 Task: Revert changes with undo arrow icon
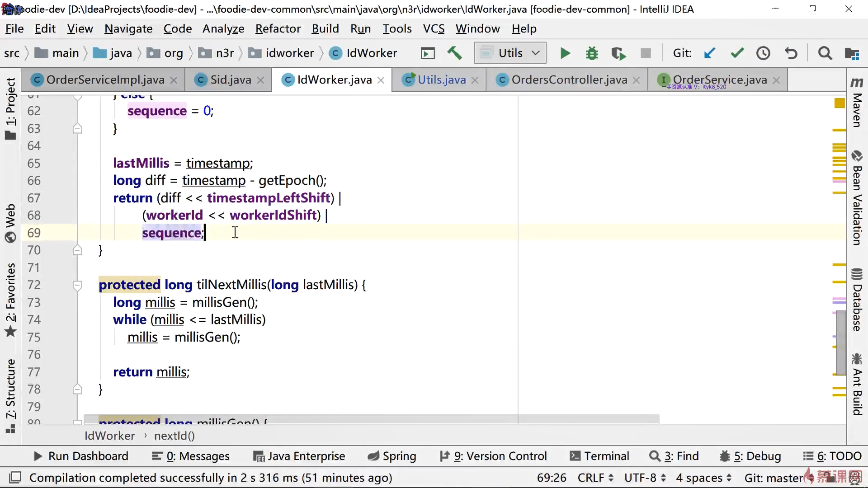tap(791, 53)
